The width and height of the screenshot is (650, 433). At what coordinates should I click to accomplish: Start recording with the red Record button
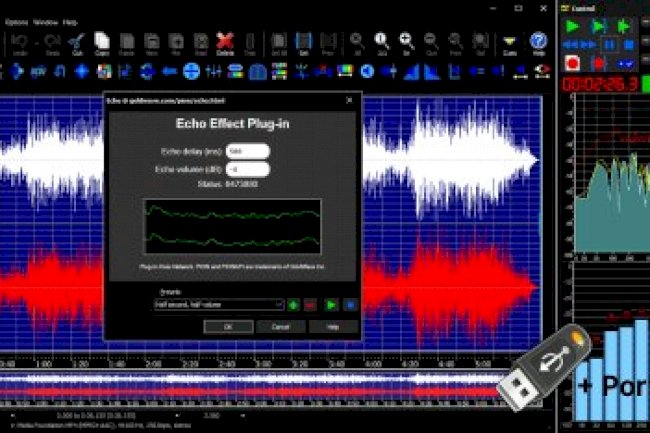573,62
